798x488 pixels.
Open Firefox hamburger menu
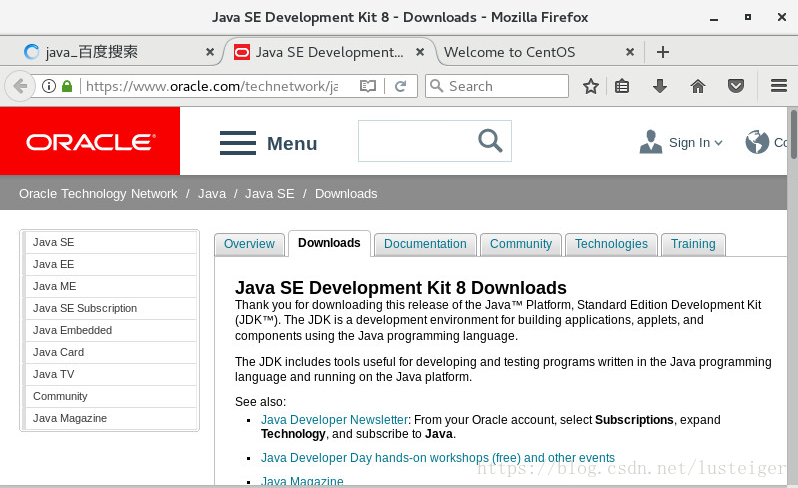pos(779,85)
